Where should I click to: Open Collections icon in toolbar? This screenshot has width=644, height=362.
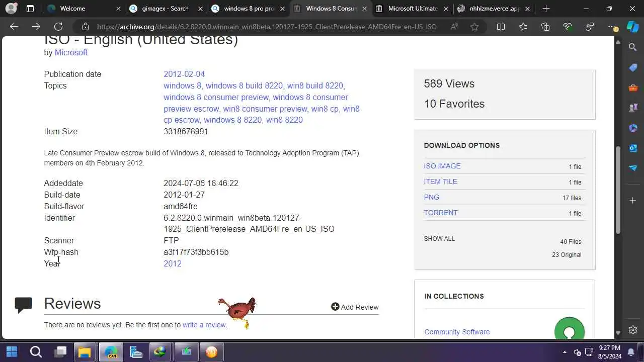tap(545, 27)
